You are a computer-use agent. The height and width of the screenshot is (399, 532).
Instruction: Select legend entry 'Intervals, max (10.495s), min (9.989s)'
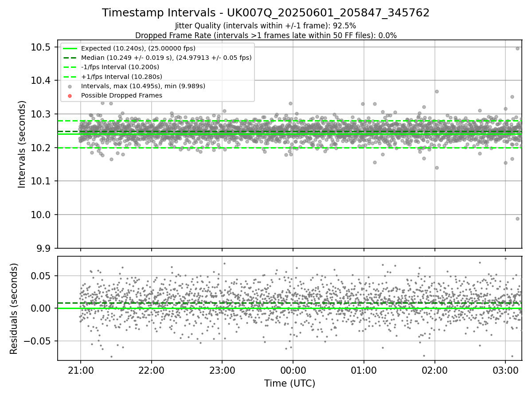143,86
